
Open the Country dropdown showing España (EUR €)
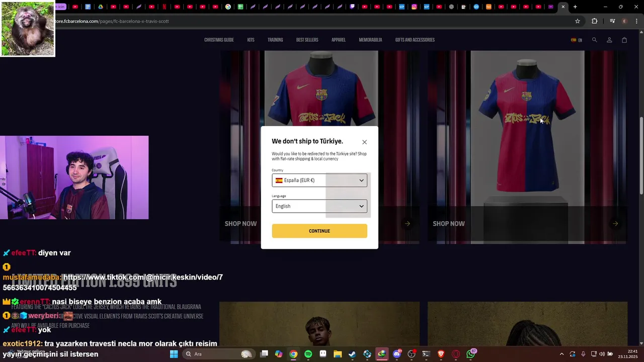(x=319, y=180)
